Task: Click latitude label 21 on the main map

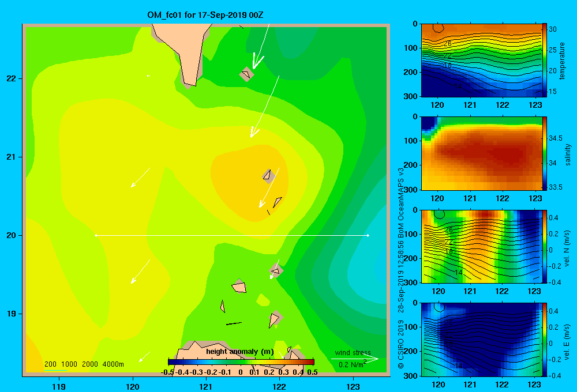Action: pyautogui.click(x=12, y=157)
